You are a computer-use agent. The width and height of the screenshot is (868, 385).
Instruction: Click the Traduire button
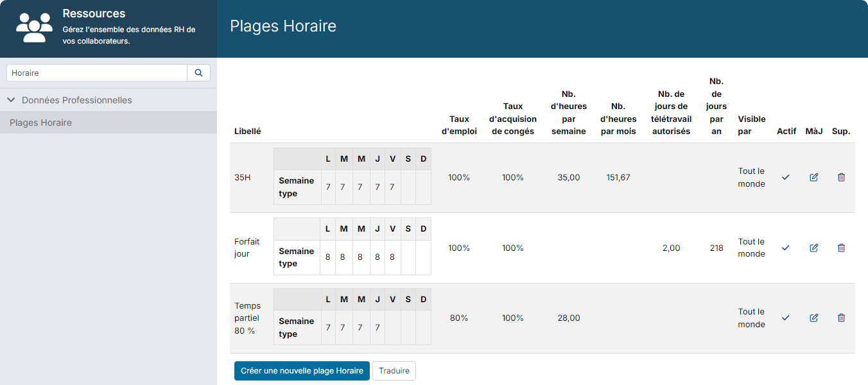click(394, 371)
